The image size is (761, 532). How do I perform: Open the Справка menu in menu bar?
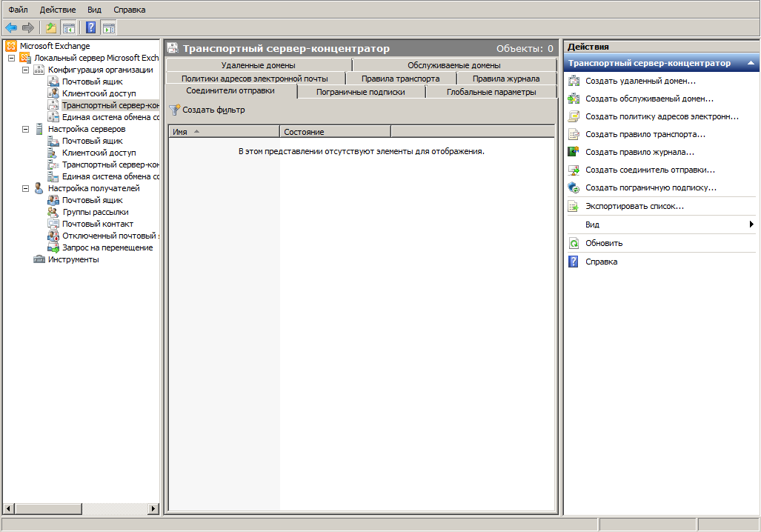[130, 10]
